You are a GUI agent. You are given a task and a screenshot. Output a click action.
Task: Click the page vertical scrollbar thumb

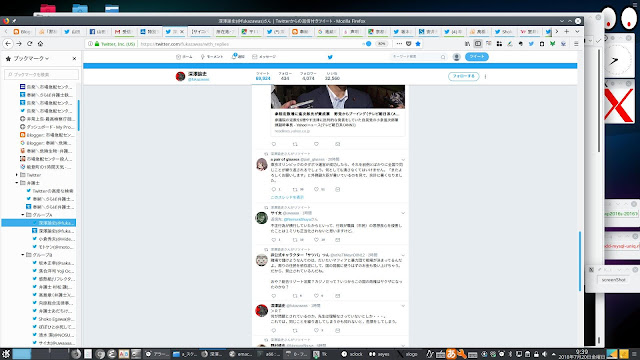[580, 261]
